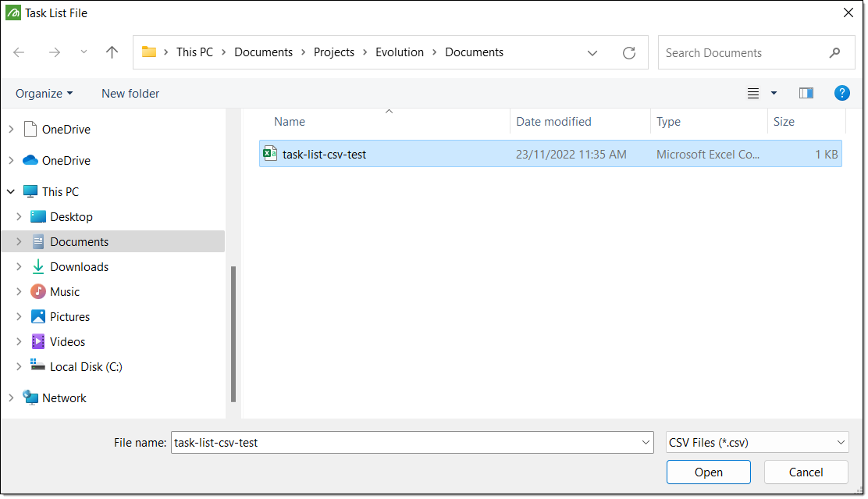Viewport: 868px width, 499px height.
Task: Click the navigation pane scrollbar
Action: pyautogui.click(x=233, y=334)
